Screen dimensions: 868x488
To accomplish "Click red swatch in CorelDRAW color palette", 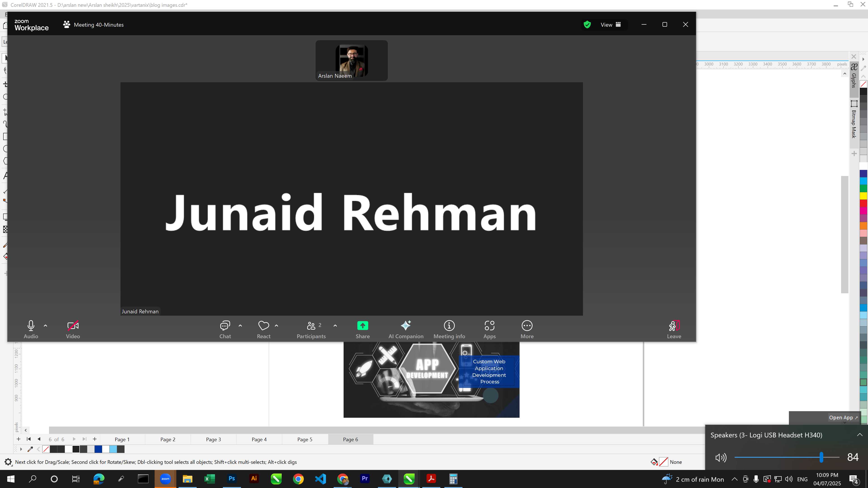I will [x=864, y=203].
